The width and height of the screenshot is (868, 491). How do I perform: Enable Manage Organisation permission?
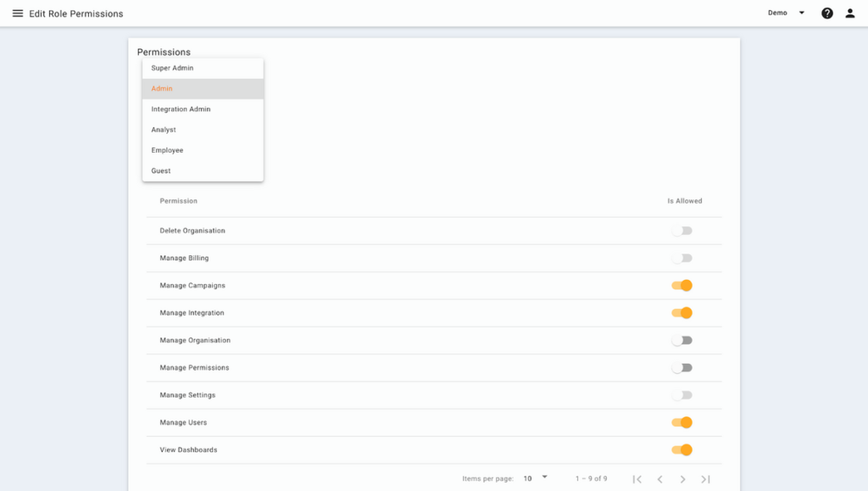682,340
